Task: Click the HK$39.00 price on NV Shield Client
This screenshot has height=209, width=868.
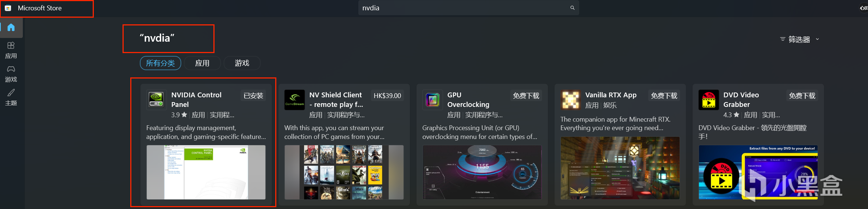Action: click(387, 96)
